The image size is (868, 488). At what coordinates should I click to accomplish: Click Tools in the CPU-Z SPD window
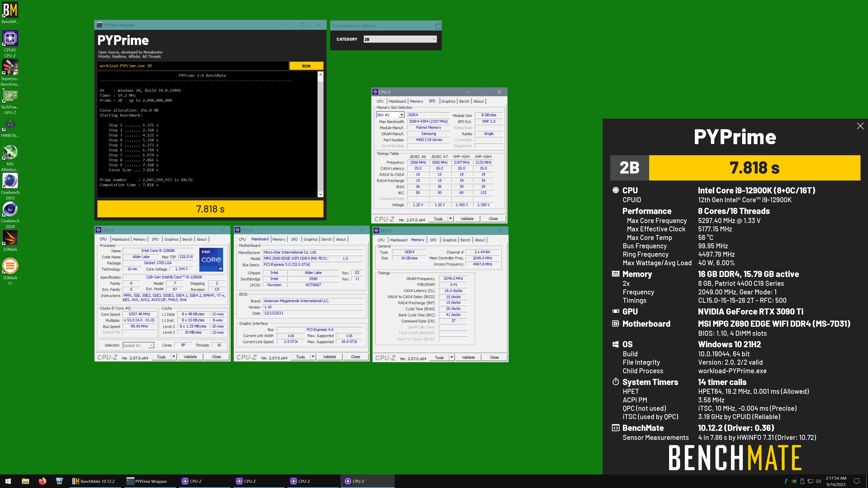tap(438, 218)
